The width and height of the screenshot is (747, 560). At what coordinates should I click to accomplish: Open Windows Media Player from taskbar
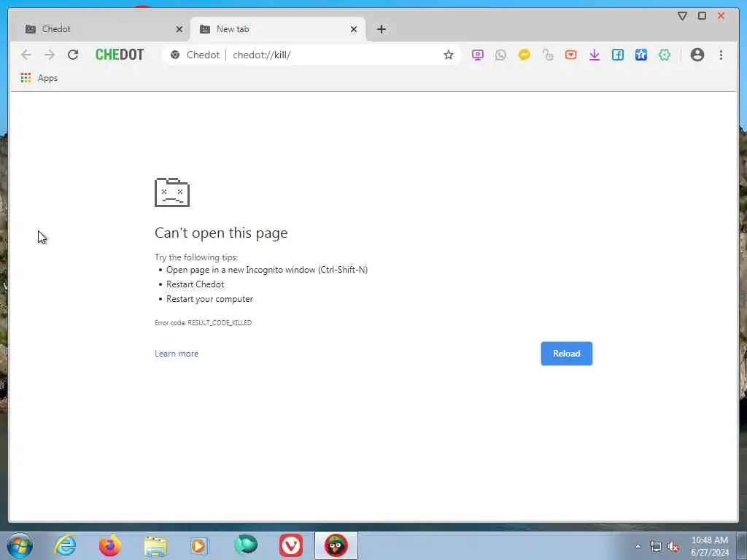tap(200, 545)
